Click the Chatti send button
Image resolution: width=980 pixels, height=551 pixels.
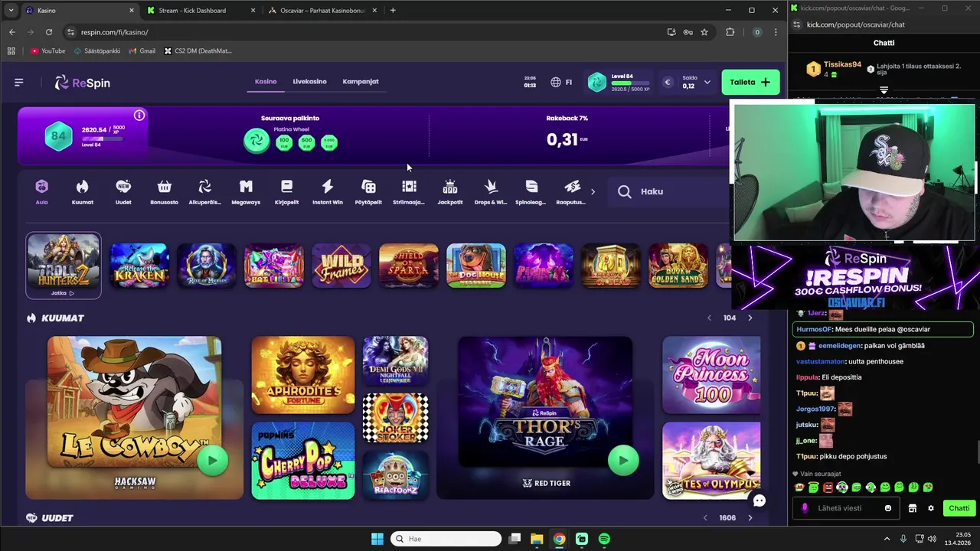pos(959,508)
